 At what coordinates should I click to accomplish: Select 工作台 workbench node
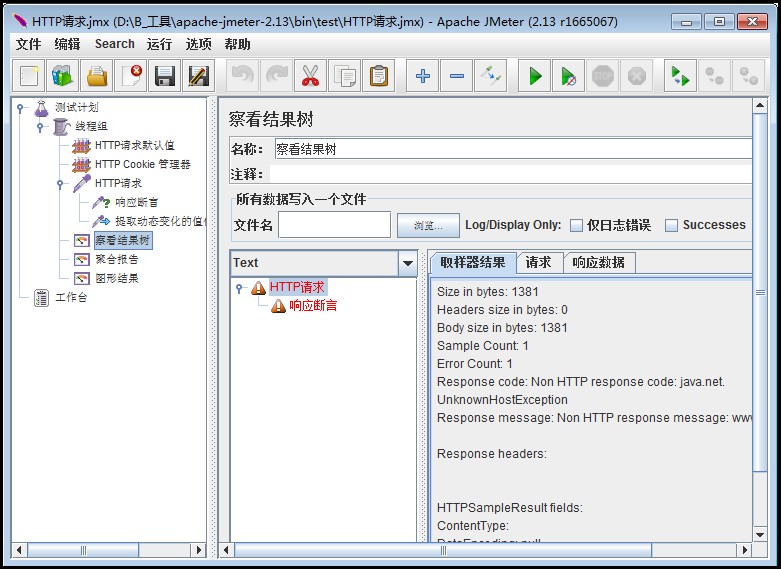(71, 297)
